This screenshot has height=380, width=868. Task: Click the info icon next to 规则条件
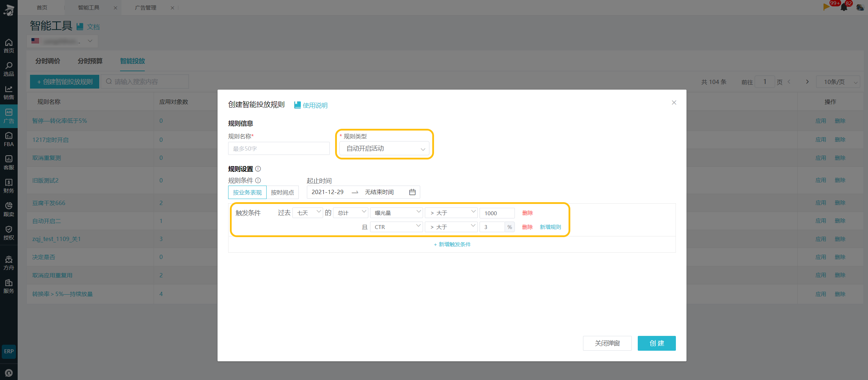258,180
